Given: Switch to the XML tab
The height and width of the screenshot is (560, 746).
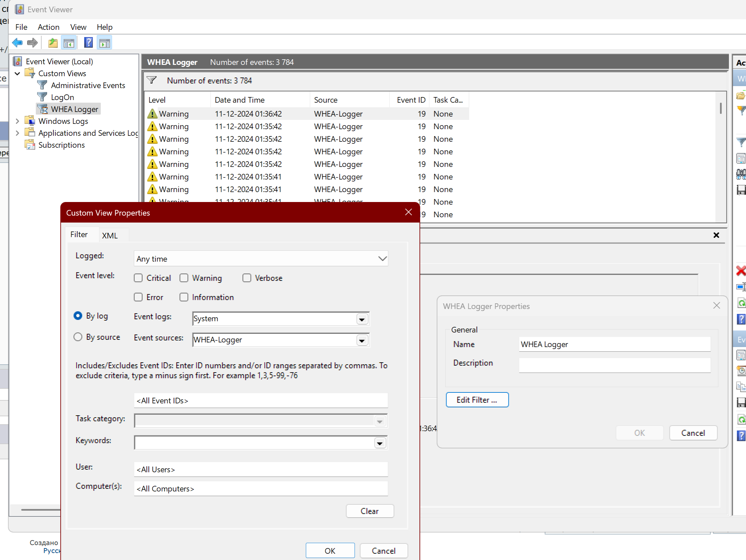Looking at the screenshot, I should point(110,235).
